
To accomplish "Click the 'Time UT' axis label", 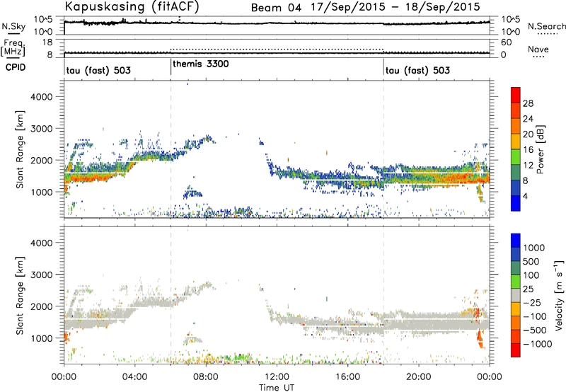I will pos(277,388).
